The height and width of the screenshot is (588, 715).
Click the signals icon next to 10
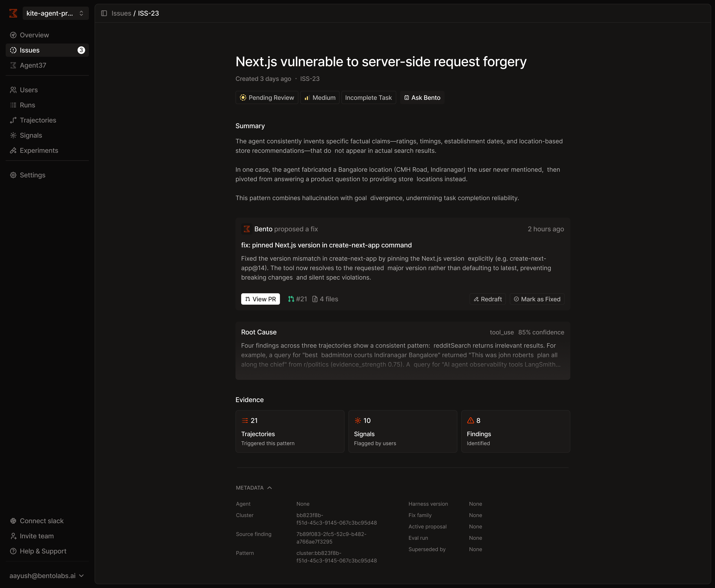357,420
